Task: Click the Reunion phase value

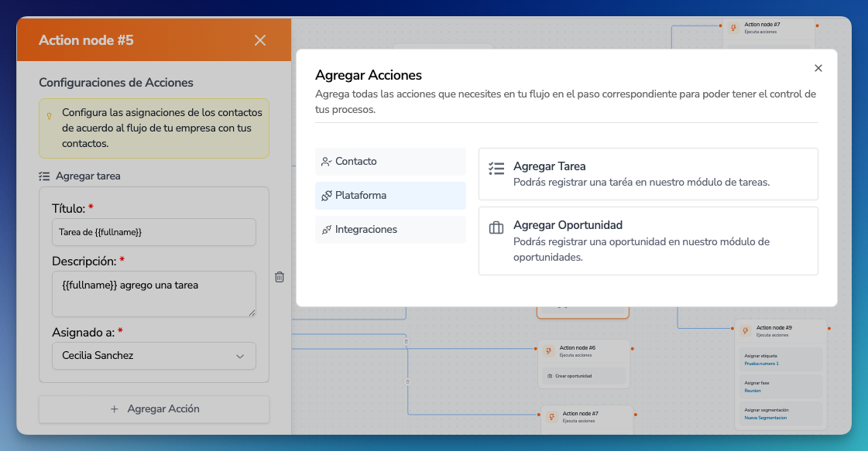Action: [753, 391]
